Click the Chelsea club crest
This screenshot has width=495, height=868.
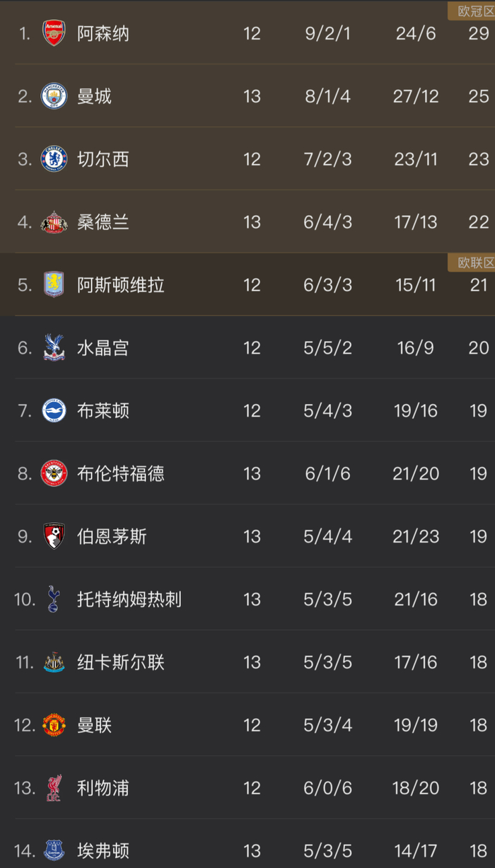[52, 159]
